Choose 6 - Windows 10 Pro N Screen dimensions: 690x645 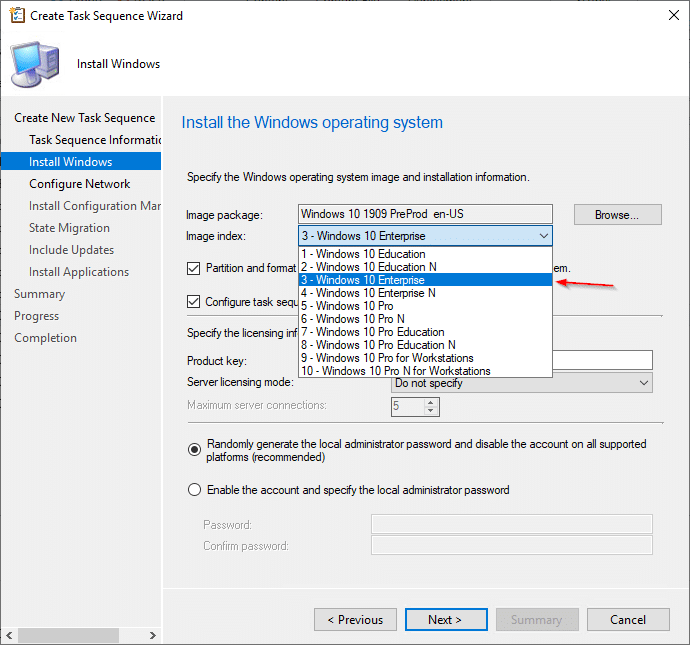pos(425,319)
